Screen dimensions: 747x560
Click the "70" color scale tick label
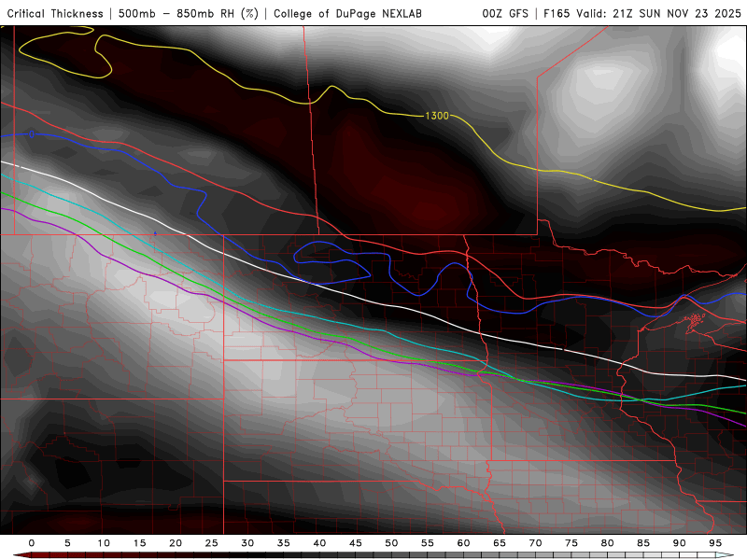(x=535, y=543)
